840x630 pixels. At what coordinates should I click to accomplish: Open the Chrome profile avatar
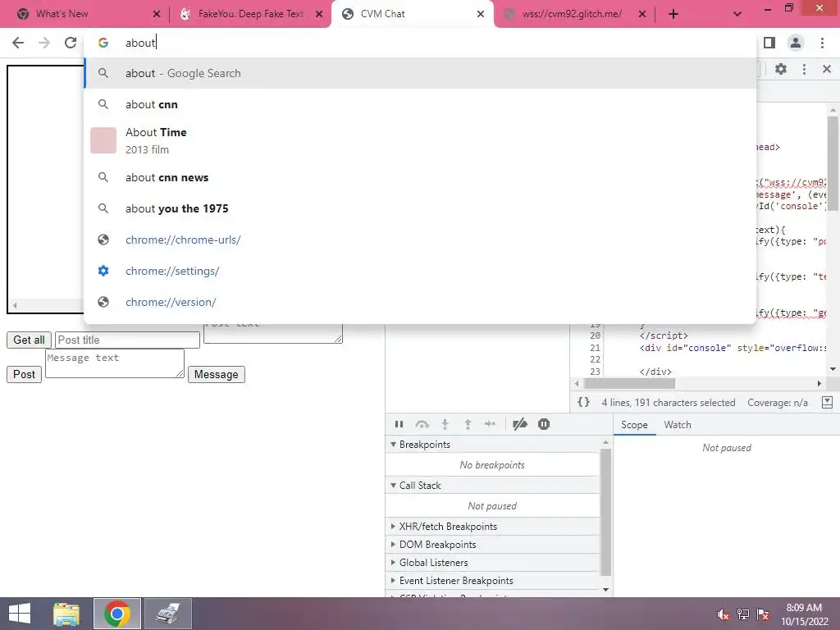click(796, 43)
